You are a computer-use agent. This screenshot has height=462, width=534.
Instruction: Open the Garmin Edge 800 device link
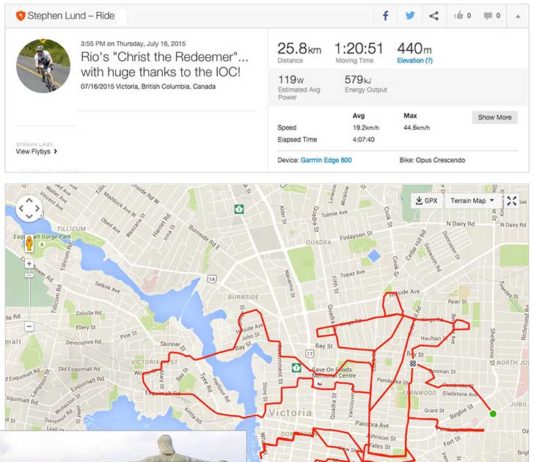point(326,160)
